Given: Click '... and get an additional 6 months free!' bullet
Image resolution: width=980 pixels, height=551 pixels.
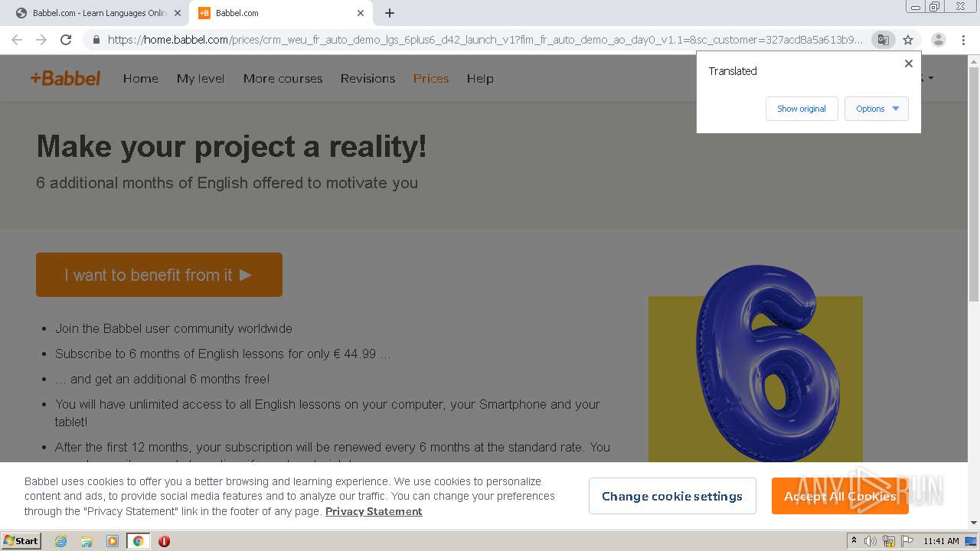Looking at the screenshot, I should point(162,379).
